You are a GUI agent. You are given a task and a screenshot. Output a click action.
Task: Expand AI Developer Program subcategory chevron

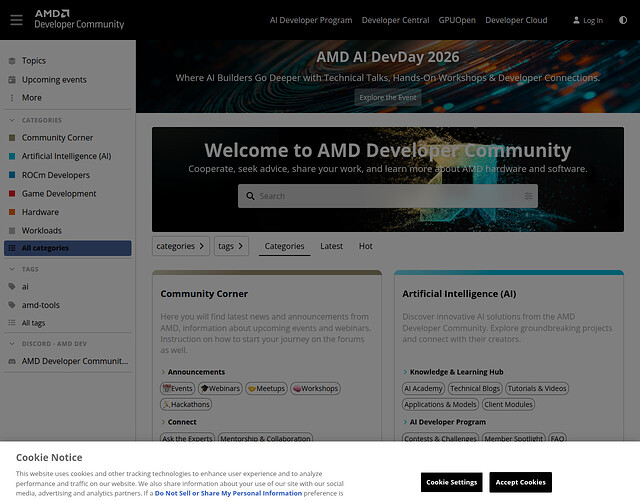(405, 422)
